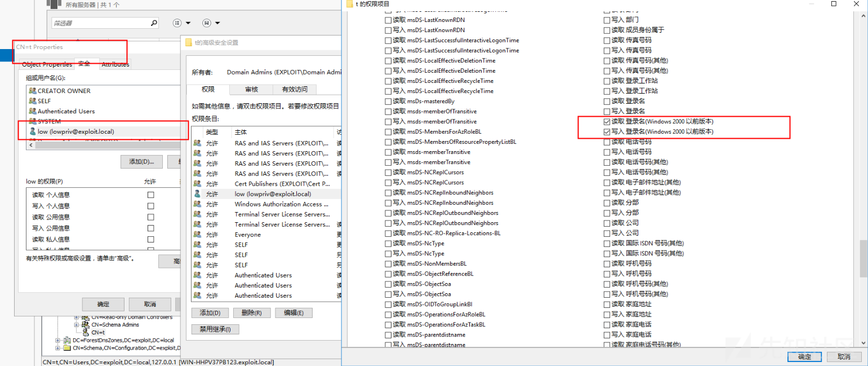This screenshot has height=366, width=868.
Task: Select the SELF group icon in CN=t Properties
Action: coord(33,101)
